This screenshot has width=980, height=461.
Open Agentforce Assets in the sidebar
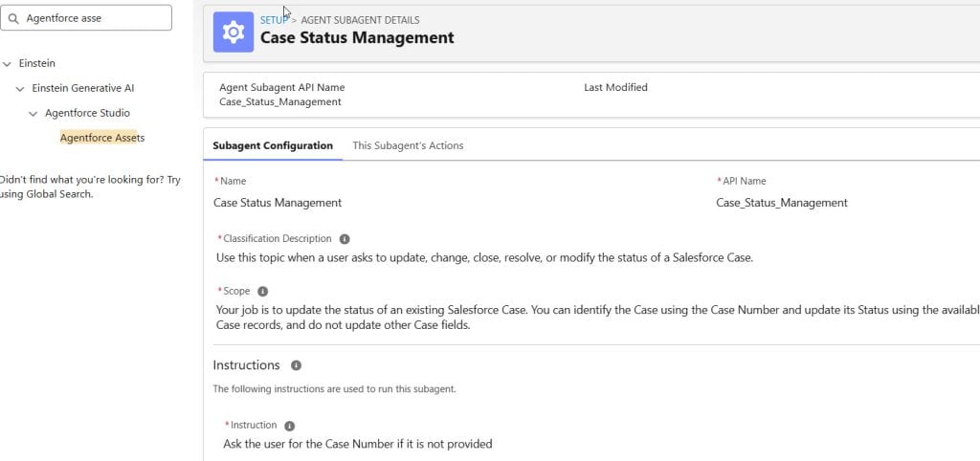click(x=102, y=138)
